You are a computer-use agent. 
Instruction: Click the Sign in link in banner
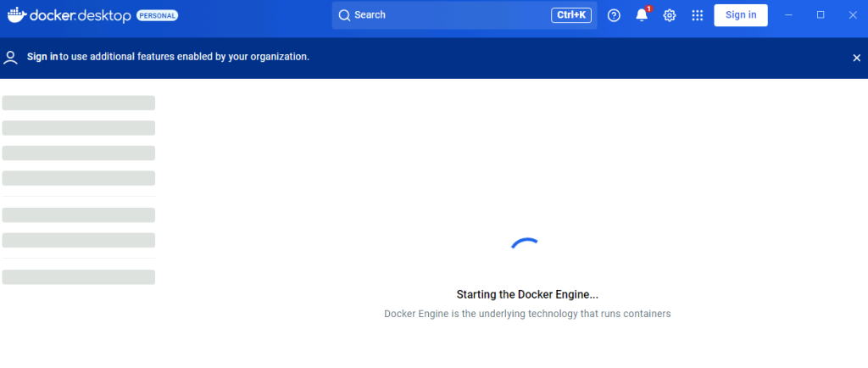[42, 57]
